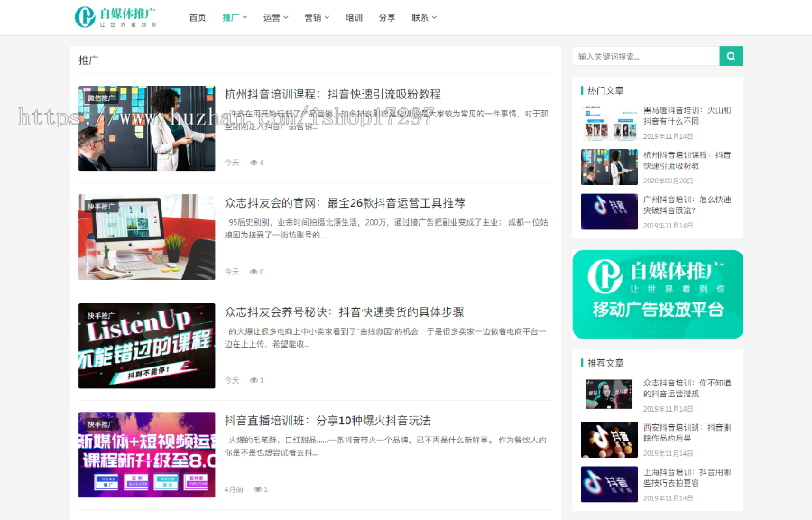Click the 抖音直播培训班 article thumbnail
Viewport: 812px width, 520px height.
tap(146, 454)
